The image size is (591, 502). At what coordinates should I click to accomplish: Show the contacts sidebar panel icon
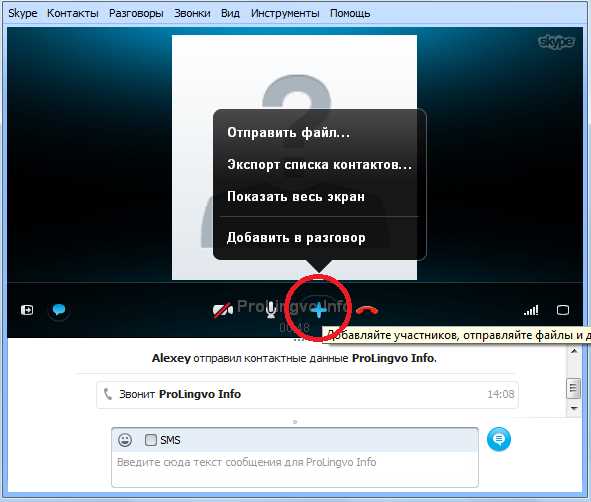click(x=27, y=310)
